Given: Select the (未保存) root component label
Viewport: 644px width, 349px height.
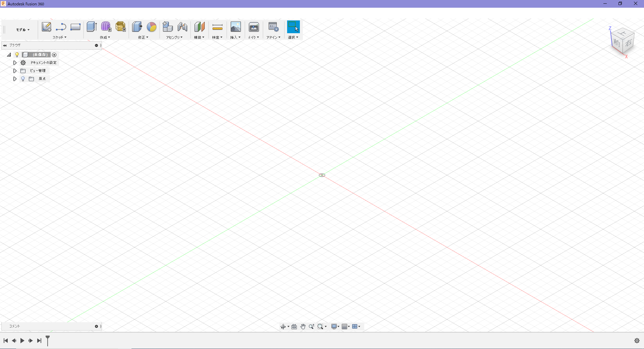Looking at the screenshot, I should click(x=40, y=55).
